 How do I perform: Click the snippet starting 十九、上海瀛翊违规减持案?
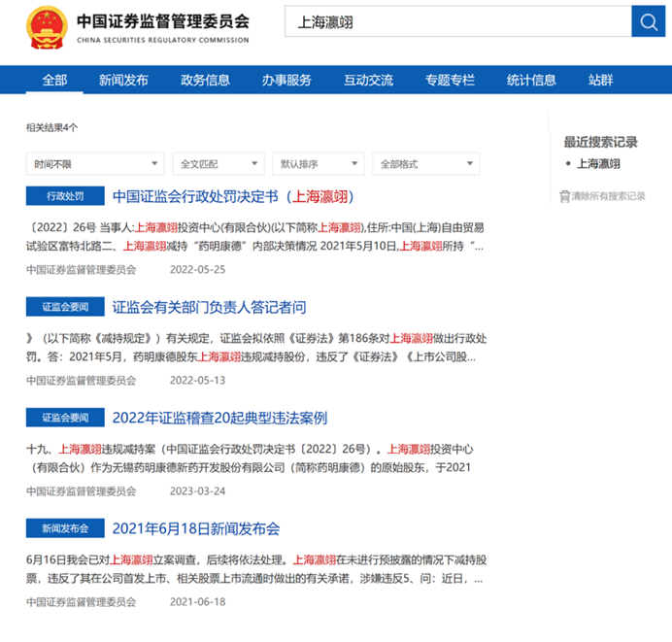pyautogui.click(x=251, y=458)
